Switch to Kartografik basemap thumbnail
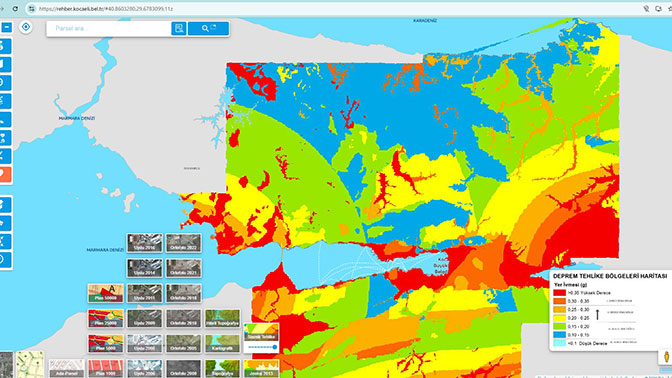 222,343
